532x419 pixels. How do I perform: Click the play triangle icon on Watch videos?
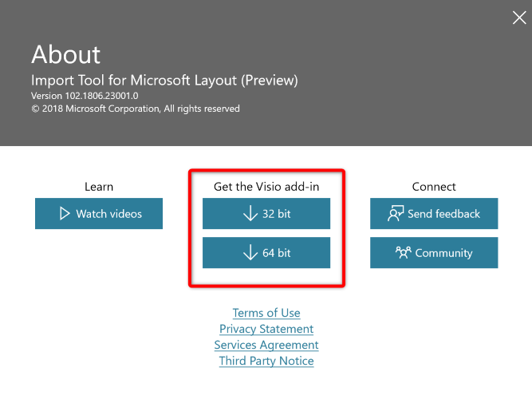coord(65,214)
